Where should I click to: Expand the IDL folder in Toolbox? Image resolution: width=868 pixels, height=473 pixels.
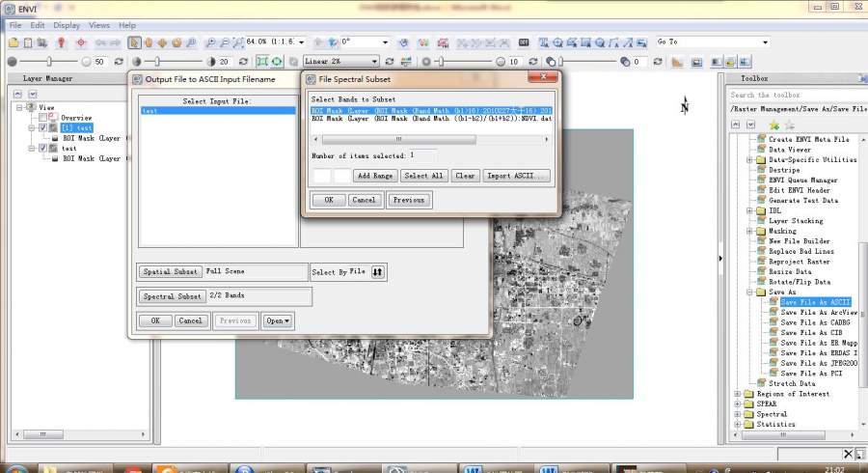(749, 210)
